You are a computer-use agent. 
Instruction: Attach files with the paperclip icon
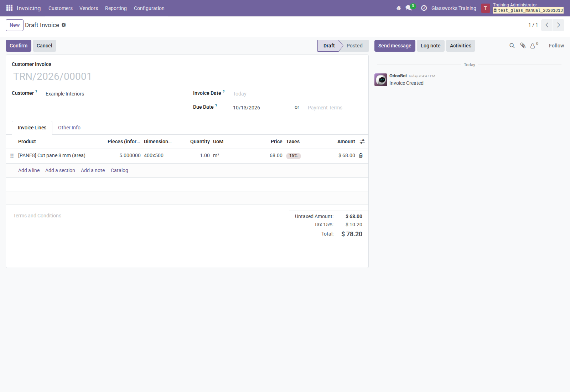[523, 46]
